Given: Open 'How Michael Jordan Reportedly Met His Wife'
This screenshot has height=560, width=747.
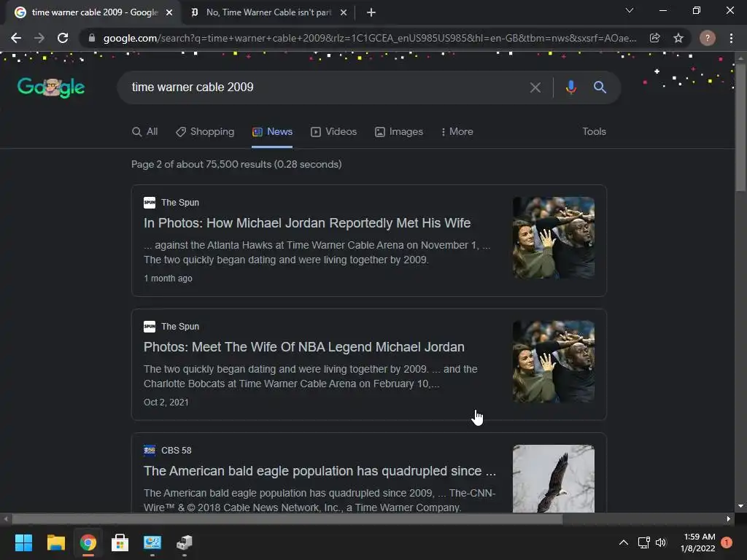Looking at the screenshot, I should [307, 223].
